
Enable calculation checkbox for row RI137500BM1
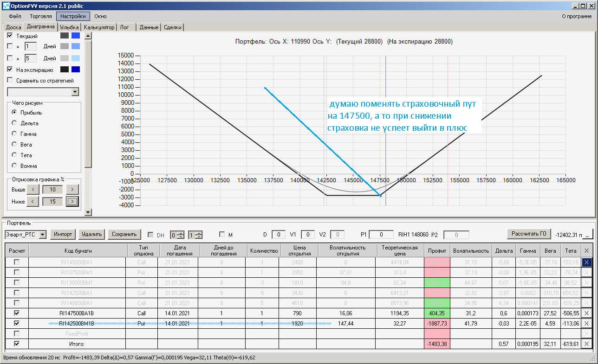point(17,272)
